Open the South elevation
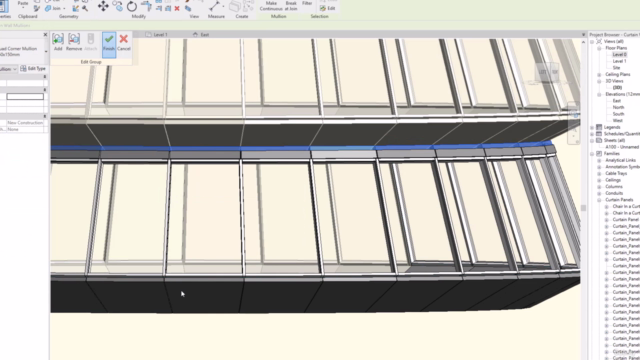640x360 pixels. tap(618, 114)
